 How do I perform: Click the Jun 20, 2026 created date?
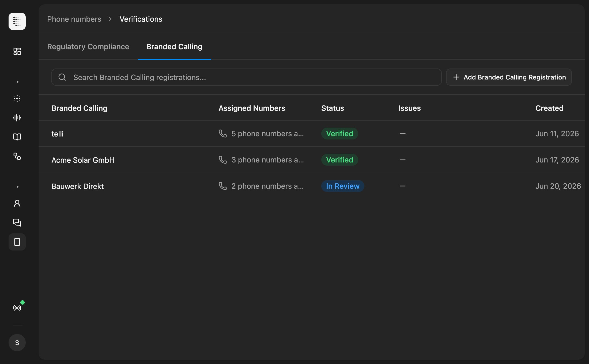pos(558,186)
